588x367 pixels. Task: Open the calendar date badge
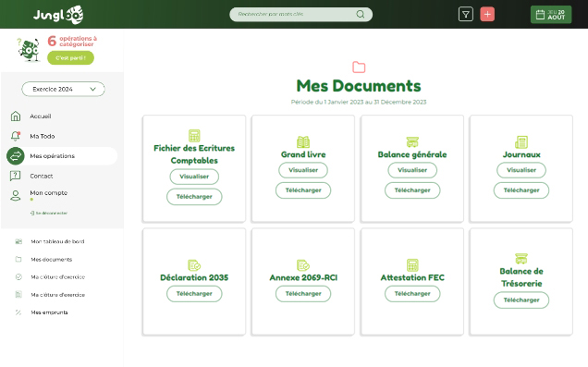coord(551,15)
